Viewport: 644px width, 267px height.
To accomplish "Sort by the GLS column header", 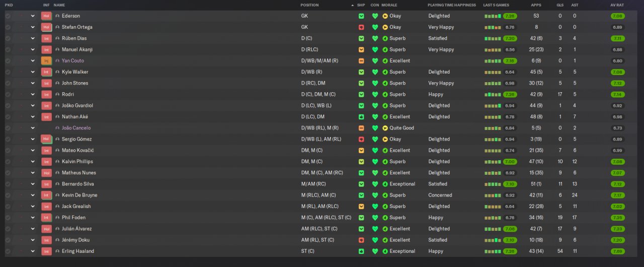I will pyautogui.click(x=560, y=5).
